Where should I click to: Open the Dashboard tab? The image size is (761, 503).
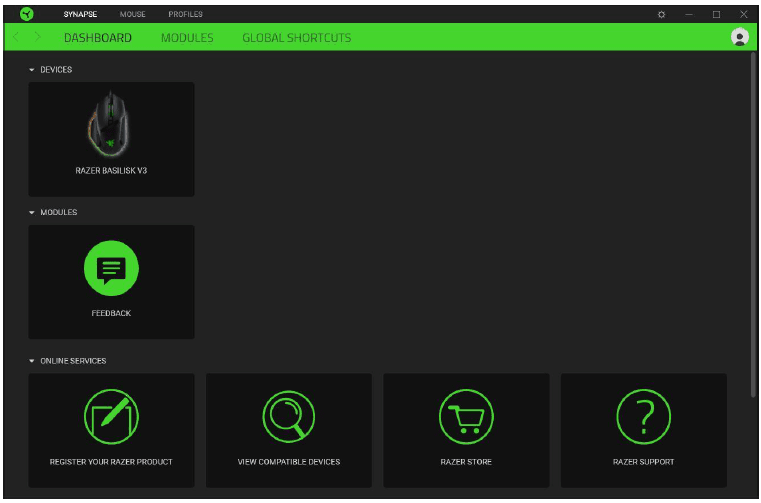97,38
